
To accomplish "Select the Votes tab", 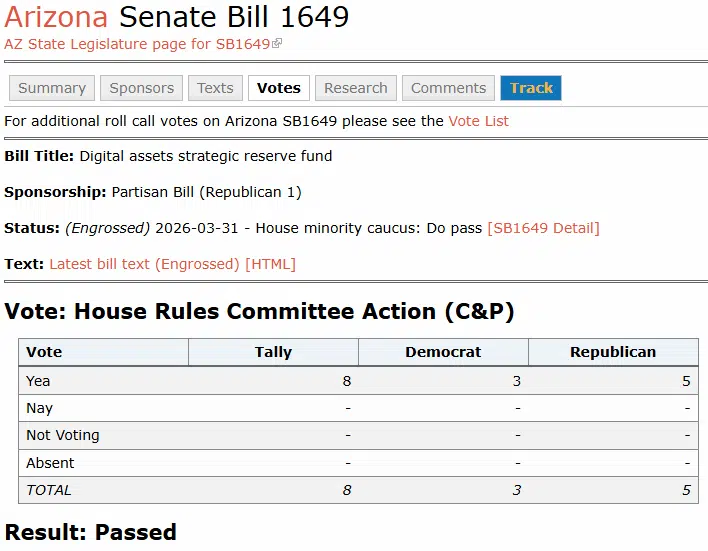I will (x=279, y=88).
